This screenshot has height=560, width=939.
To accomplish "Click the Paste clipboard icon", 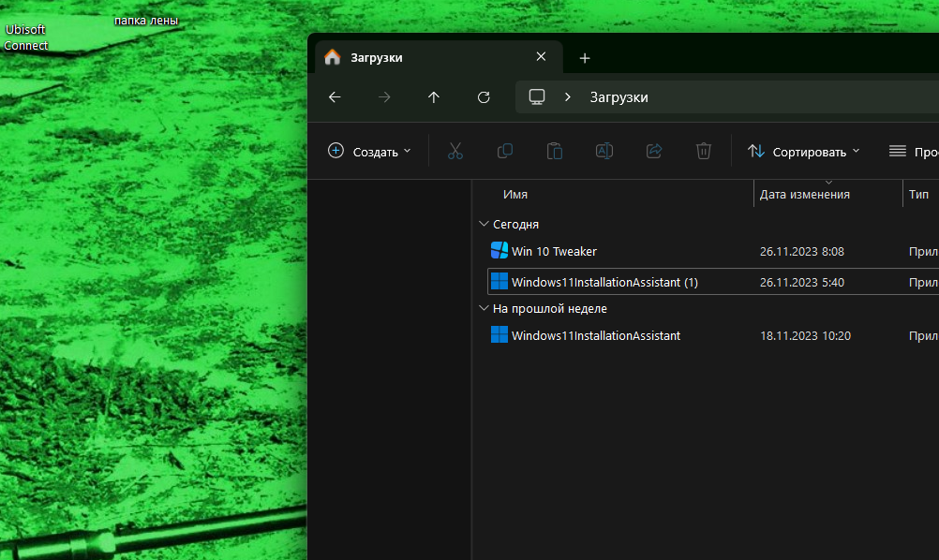I will pyautogui.click(x=555, y=151).
